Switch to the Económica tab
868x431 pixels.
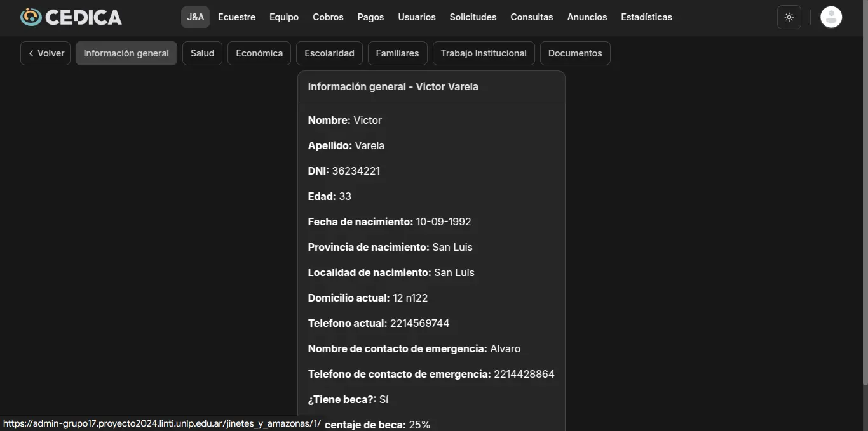259,53
